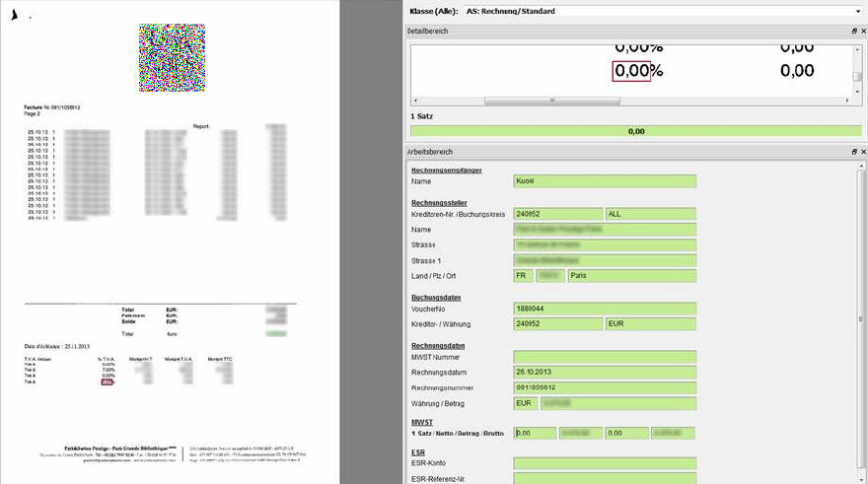868x484 pixels.
Task: Click the Rechnungssteller Name field
Action: tap(605, 230)
